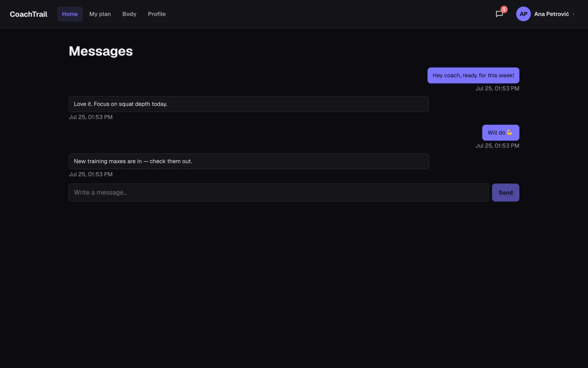Click the Send button
588x368 pixels.
pos(505,193)
